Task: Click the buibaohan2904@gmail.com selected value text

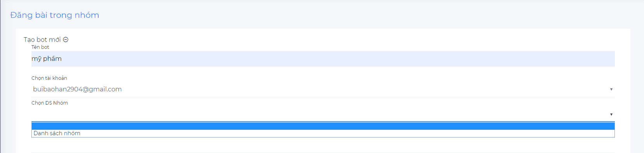Action: pyautogui.click(x=77, y=89)
